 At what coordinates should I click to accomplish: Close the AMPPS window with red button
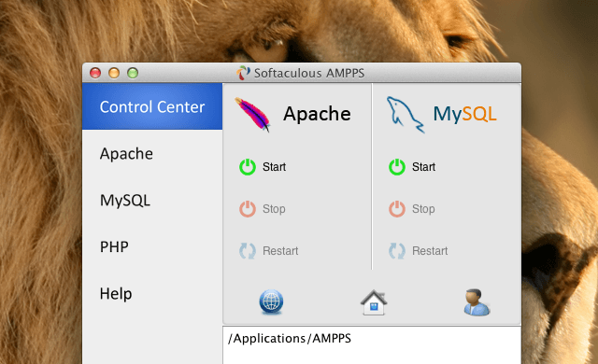(x=95, y=73)
